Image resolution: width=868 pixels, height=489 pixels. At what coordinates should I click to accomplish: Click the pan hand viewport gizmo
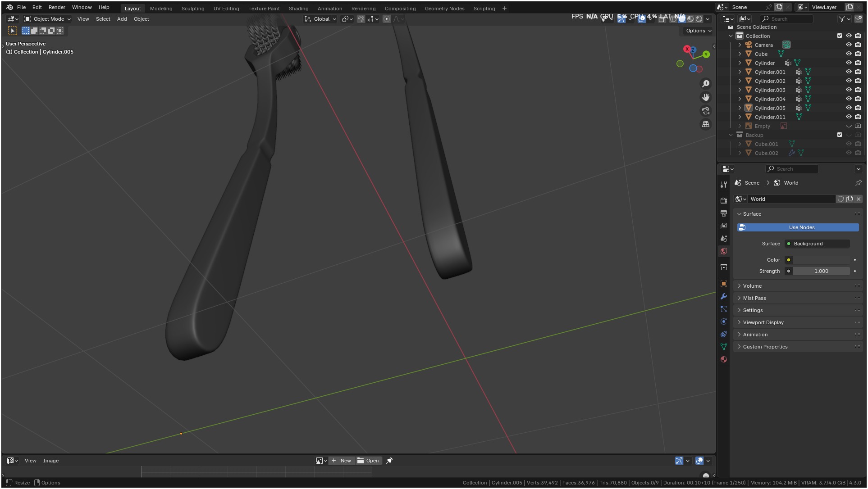(x=706, y=97)
